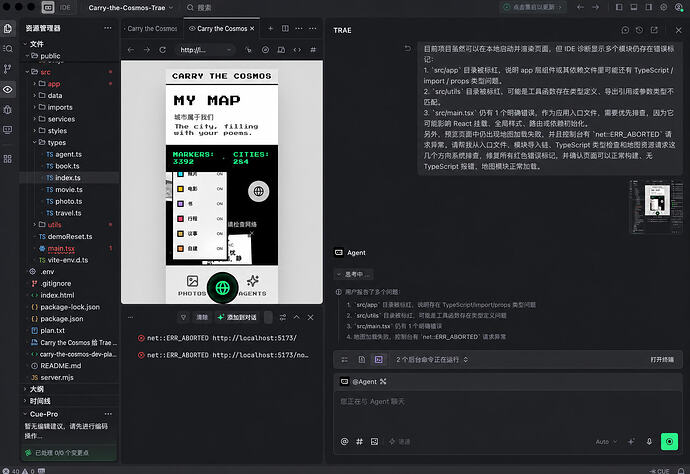Collapse the 思考中 thinking section
The width and height of the screenshot is (690, 474).
[x=353, y=274]
